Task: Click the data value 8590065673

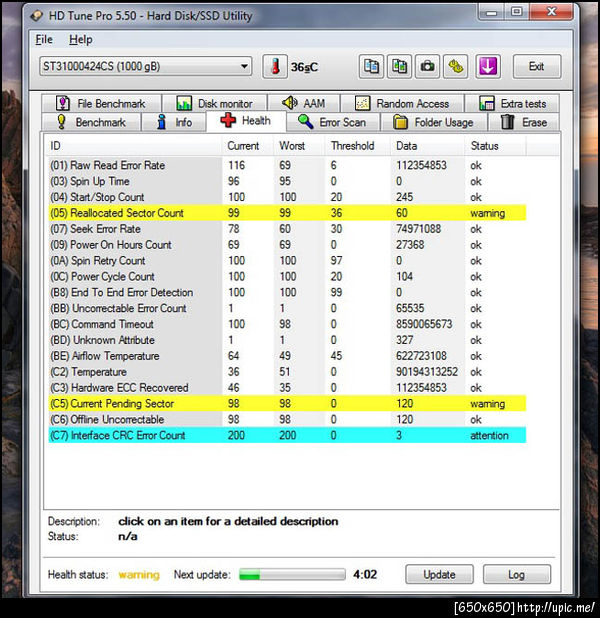Action: [424, 324]
